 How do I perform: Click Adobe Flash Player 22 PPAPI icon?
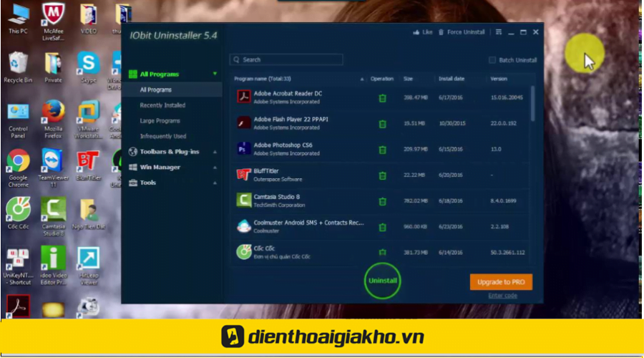[x=243, y=123]
